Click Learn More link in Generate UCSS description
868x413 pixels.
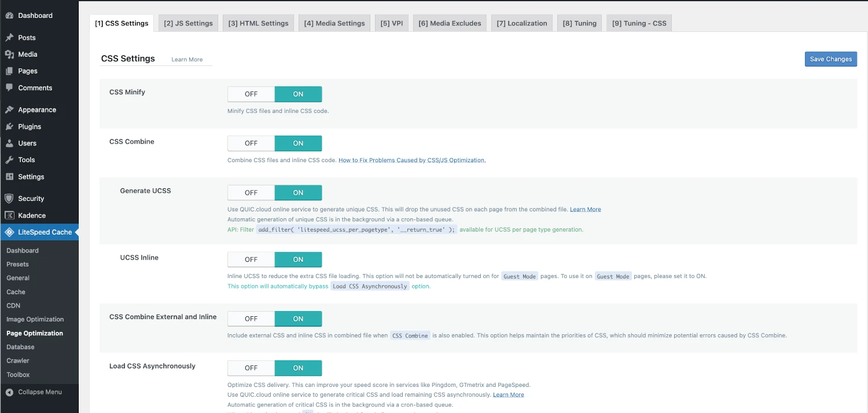coord(586,209)
